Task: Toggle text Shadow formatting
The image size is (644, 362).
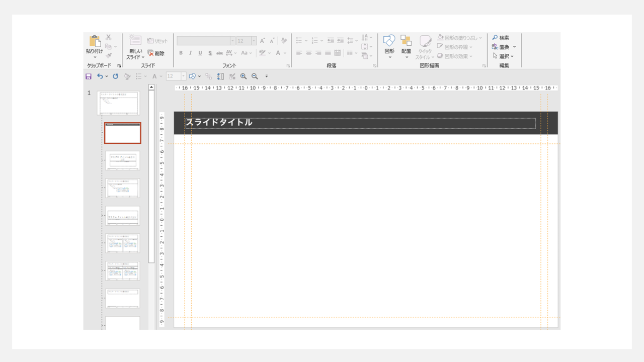Action: (x=210, y=53)
